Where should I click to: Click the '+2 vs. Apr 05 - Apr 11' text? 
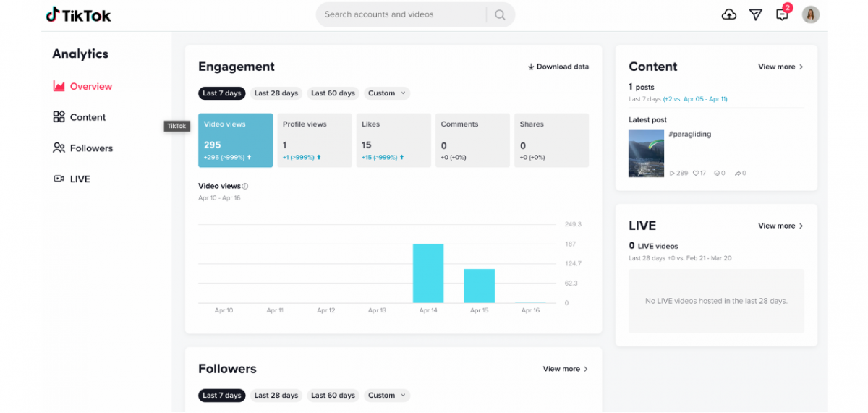point(695,99)
